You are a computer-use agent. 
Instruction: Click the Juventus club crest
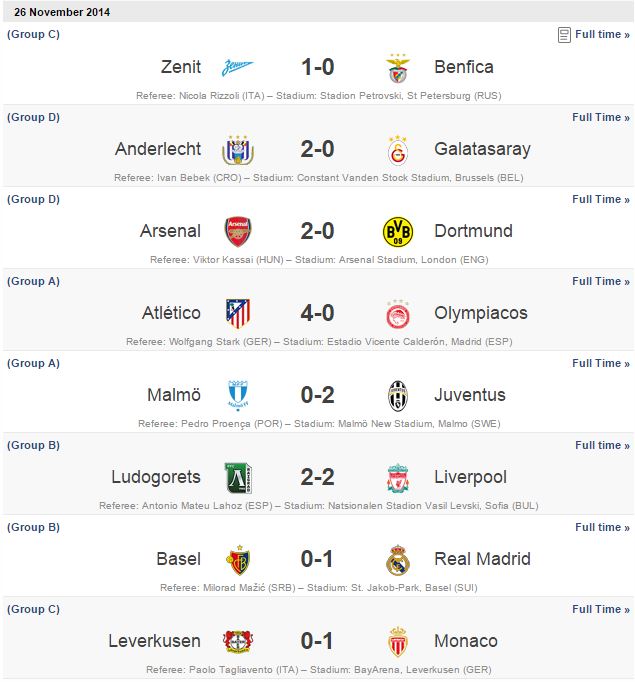pos(398,396)
